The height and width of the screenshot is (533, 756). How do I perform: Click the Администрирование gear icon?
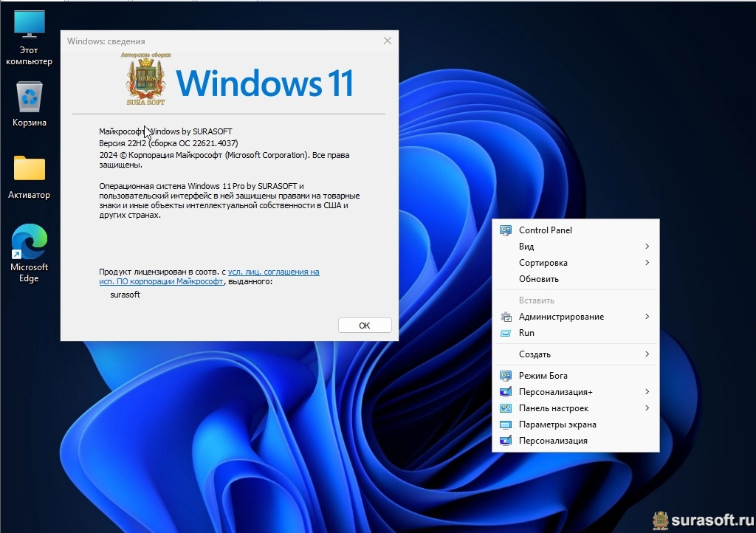point(506,317)
